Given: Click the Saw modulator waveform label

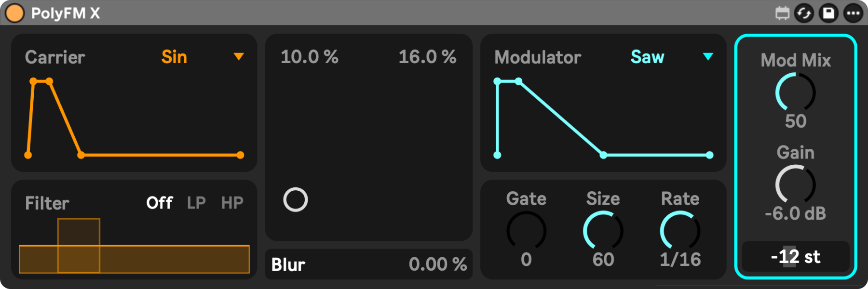Looking at the screenshot, I should click(x=647, y=57).
